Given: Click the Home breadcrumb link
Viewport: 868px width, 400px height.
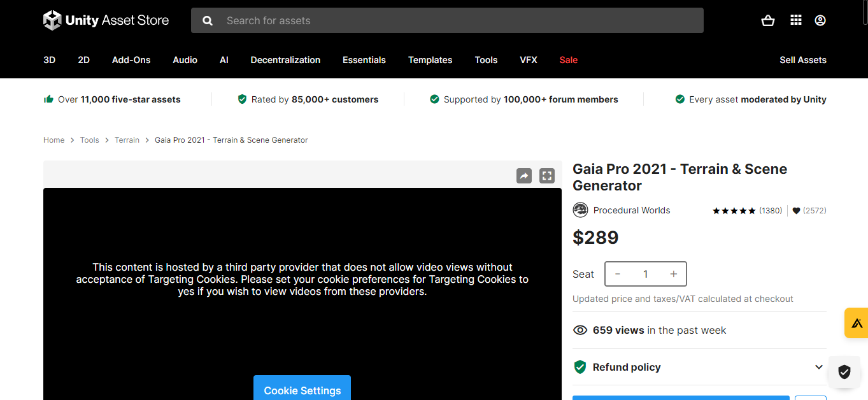Looking at the screenshot, I should click(x=54, y=140).
